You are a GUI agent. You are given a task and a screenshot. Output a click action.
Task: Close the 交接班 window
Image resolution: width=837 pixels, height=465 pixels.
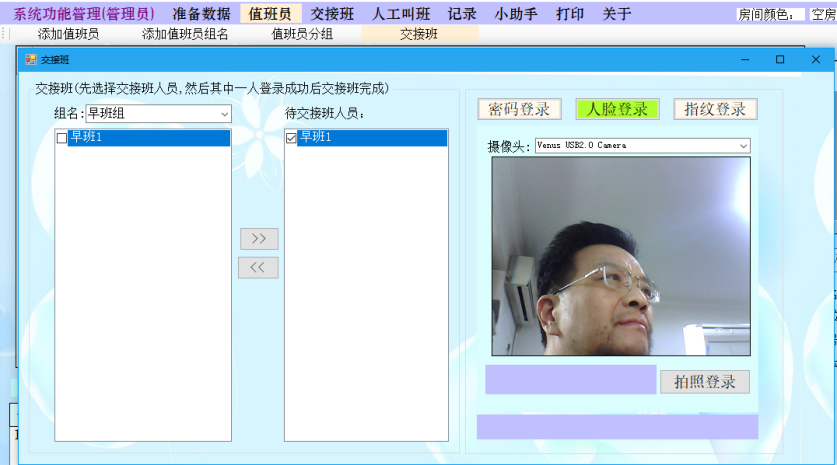coord(816,59)
